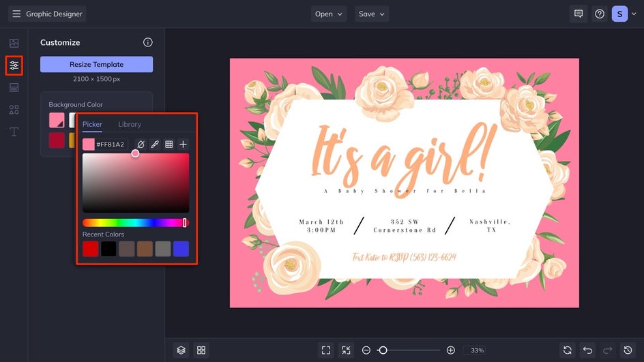
Task: Expand the Save dropdown menu
Action: pyautogui.click(x=372, y=14)
